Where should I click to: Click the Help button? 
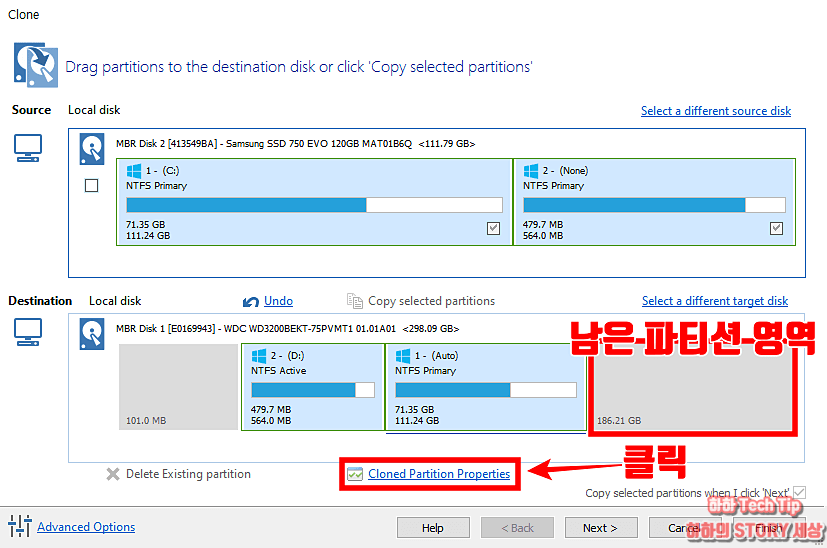tap(433, 527)
